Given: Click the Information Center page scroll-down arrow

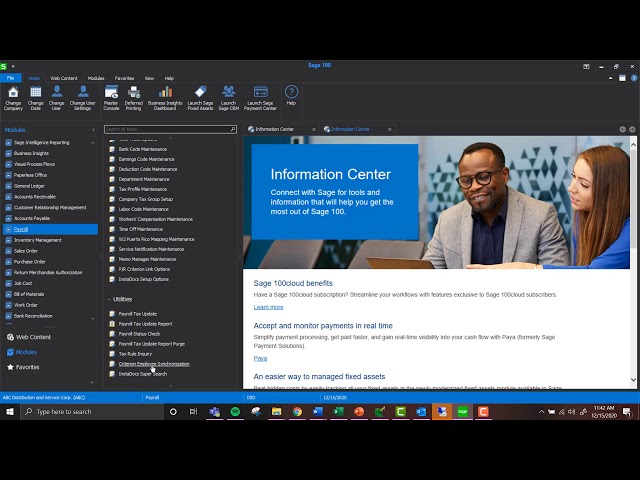Looking at the screenshot, I should [x=633, y=380].
